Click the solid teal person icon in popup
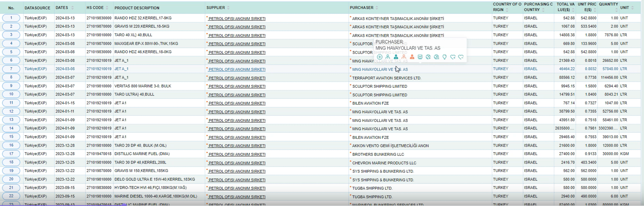Image resolution: width=644 pixels, height=206 pixels. (396, 57)
